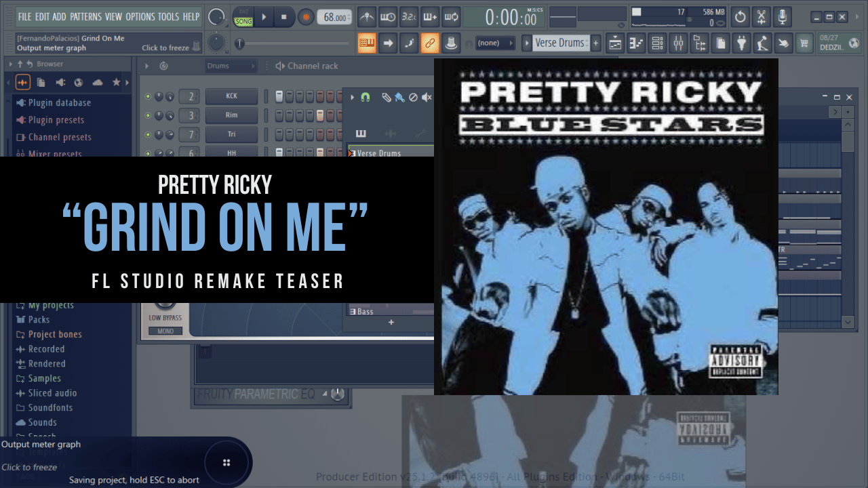
Task: Add a new pattern with plus button
Action: pos(596,43)
